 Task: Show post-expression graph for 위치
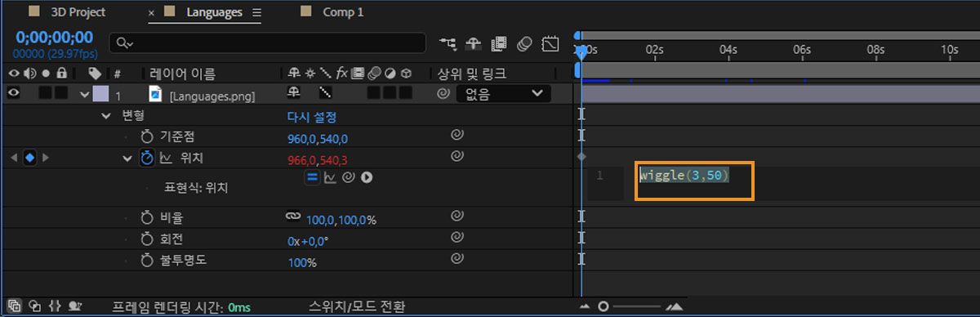[x=330, y=176]
